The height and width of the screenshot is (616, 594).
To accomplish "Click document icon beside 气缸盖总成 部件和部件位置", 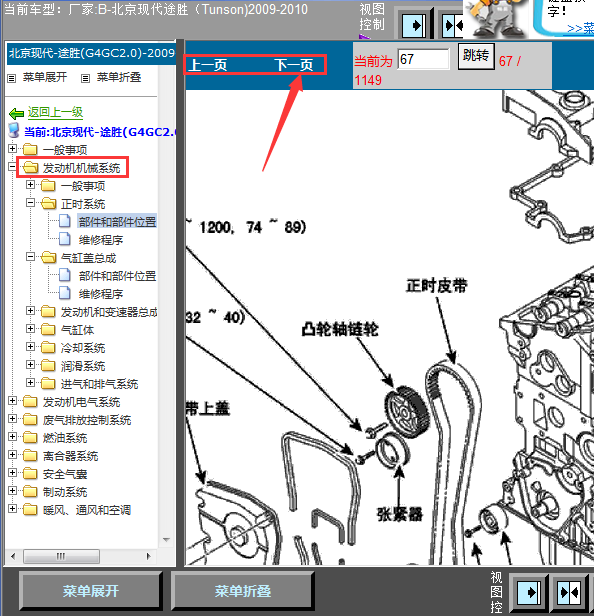I will tap(65, 275).
